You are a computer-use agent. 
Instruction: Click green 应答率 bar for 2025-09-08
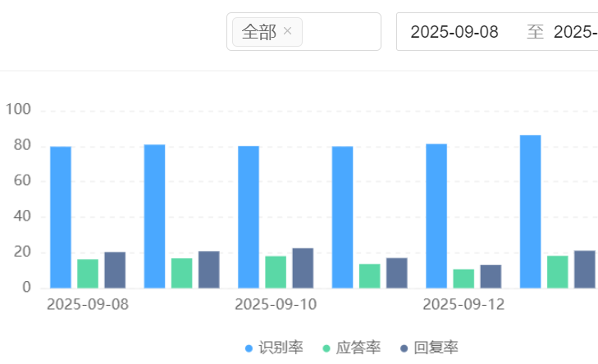pos(88,274)
